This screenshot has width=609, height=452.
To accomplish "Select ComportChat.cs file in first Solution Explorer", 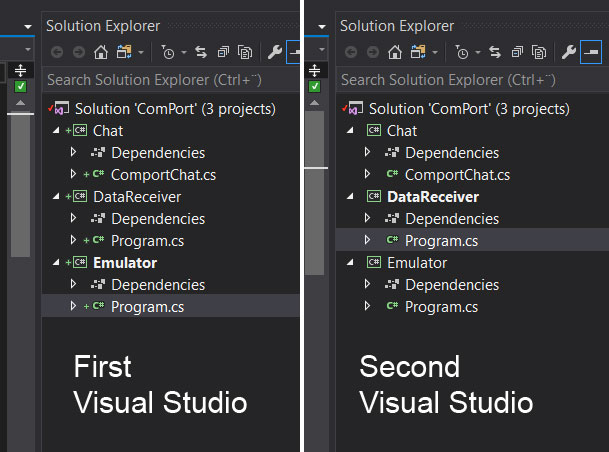I will (x=163, y=175).
